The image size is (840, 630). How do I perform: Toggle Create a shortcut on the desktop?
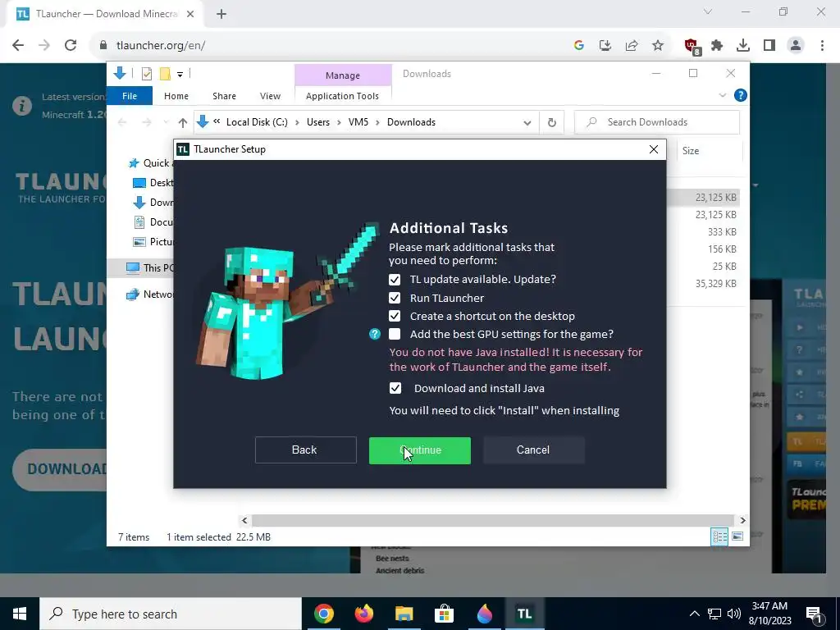[395, 316]
